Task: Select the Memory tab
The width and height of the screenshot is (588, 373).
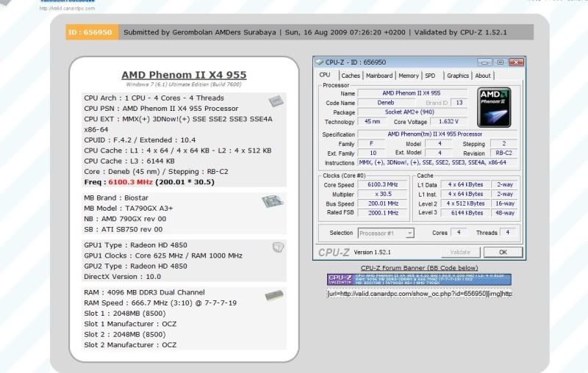Action: (409, 76)
